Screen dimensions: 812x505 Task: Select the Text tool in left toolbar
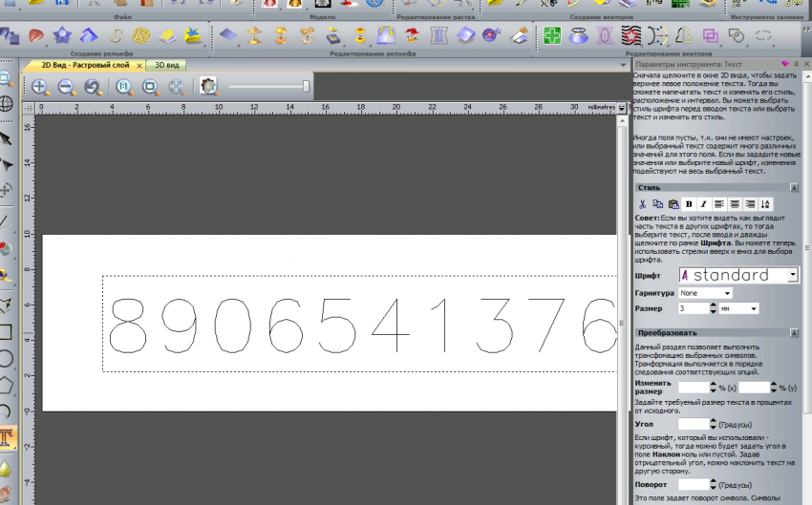tap(7, 438)
